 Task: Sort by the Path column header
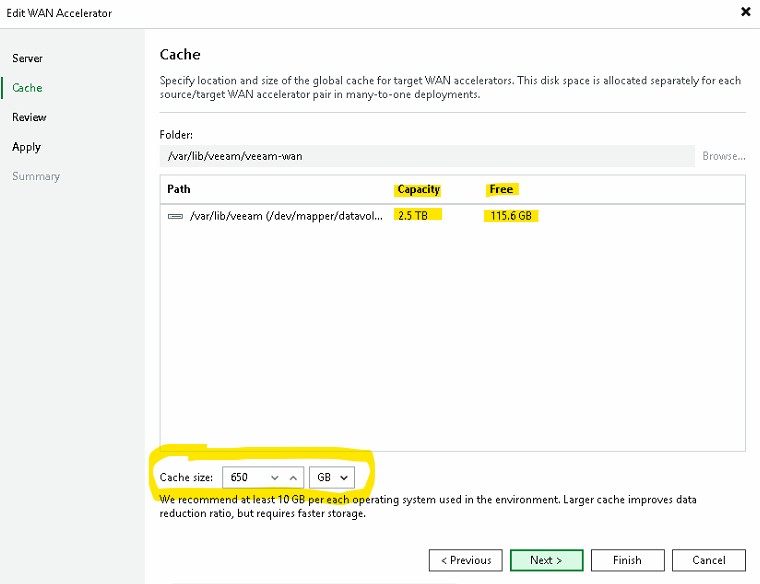click(179, 189)
